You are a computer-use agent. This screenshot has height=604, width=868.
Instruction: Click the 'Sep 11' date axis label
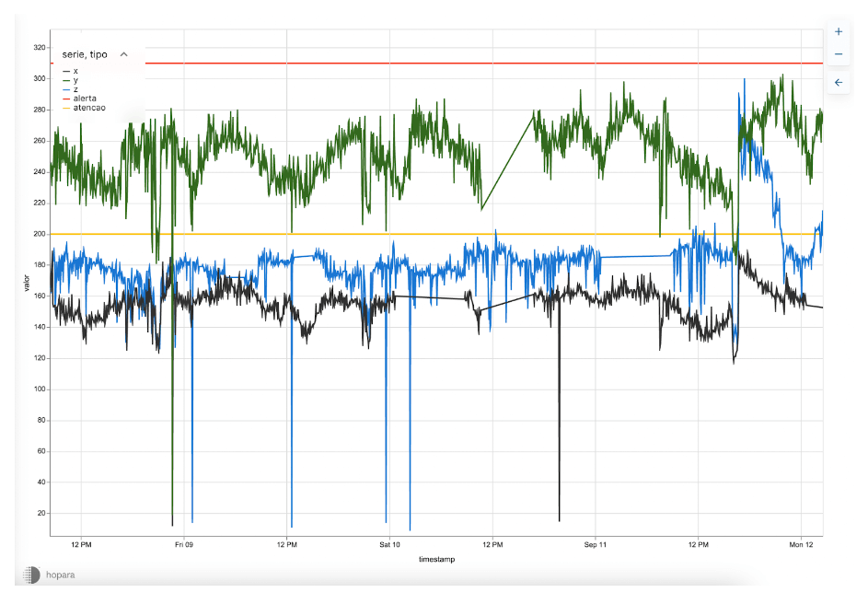596,545
